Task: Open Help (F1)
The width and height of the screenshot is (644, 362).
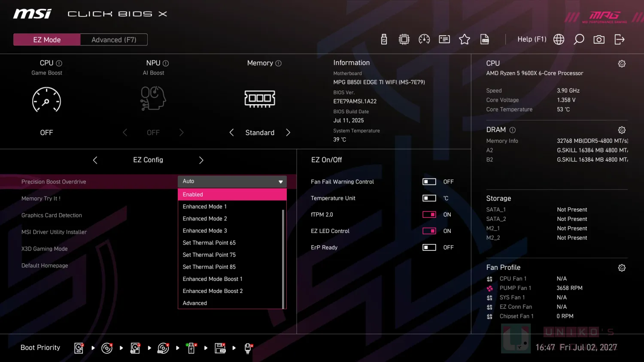Action: point(532,39)
